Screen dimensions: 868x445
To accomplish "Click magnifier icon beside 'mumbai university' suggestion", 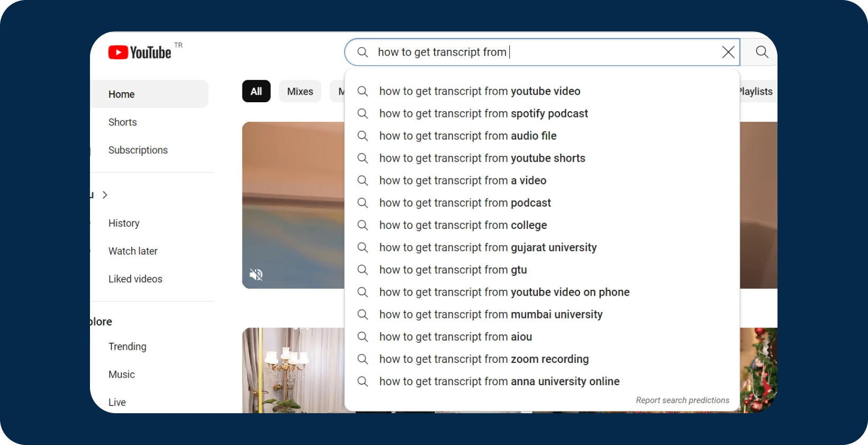I will pos(363,314).
